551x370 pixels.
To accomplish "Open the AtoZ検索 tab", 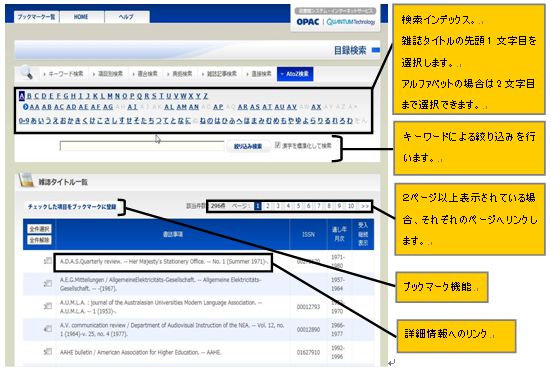I will pos(295,74).
